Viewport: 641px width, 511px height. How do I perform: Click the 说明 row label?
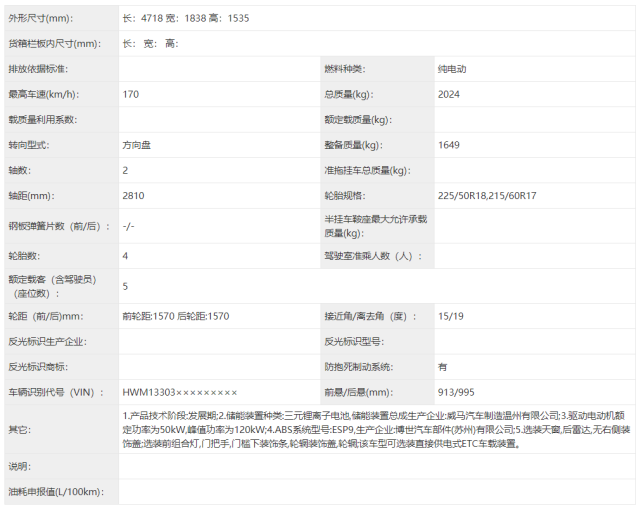(x=19, y=466)
